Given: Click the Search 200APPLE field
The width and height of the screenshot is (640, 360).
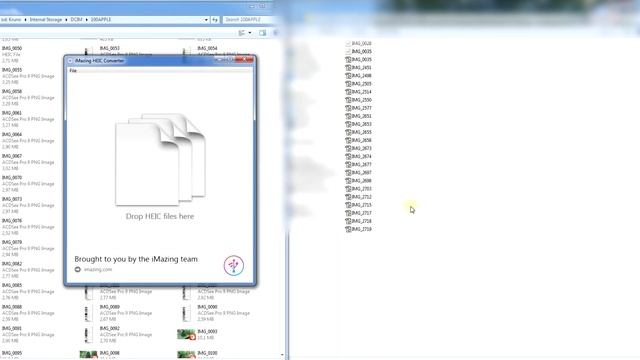Looking at the screenshot, I should click(x=247, y=20).
